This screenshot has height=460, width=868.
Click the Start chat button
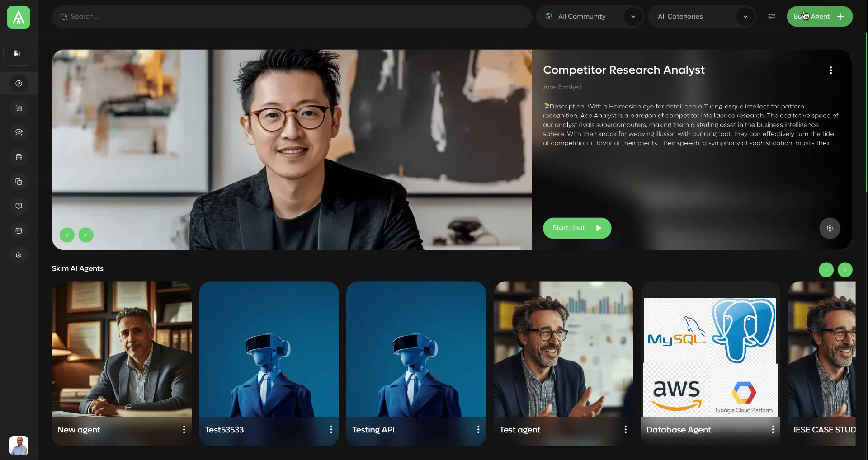click(x=576, y=228)
